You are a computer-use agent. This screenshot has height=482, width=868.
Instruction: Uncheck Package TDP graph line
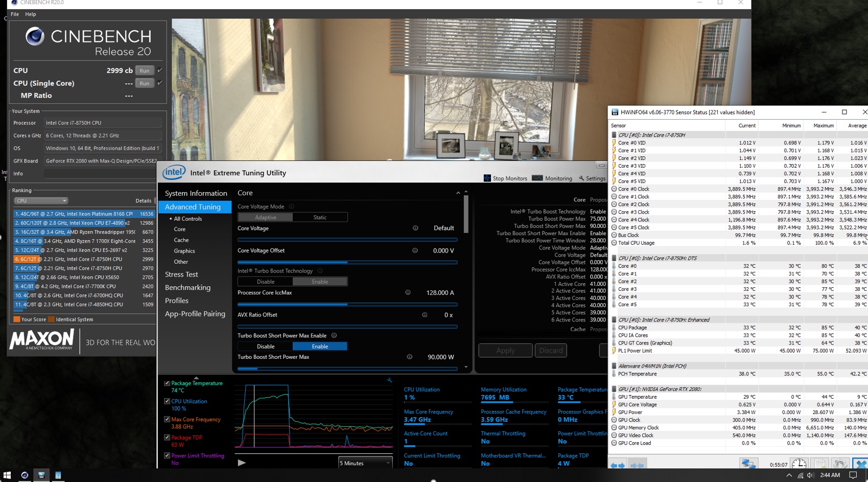click(167, 438)
